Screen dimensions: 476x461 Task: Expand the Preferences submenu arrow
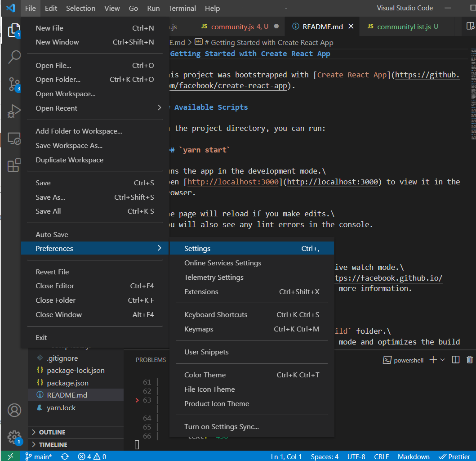160,248
